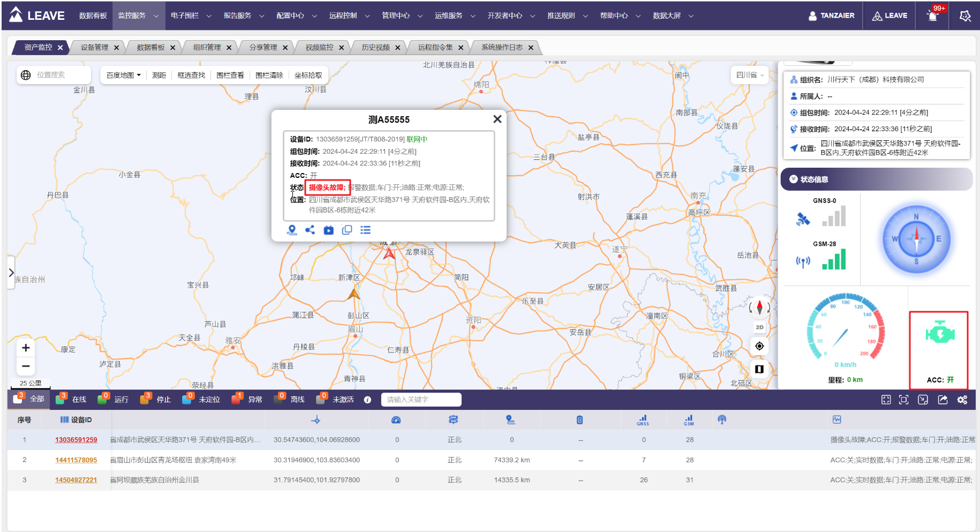Expand the collapsed left side panel arrow
This screenshot has height=532, width=980.
click(x=11, y=273)
